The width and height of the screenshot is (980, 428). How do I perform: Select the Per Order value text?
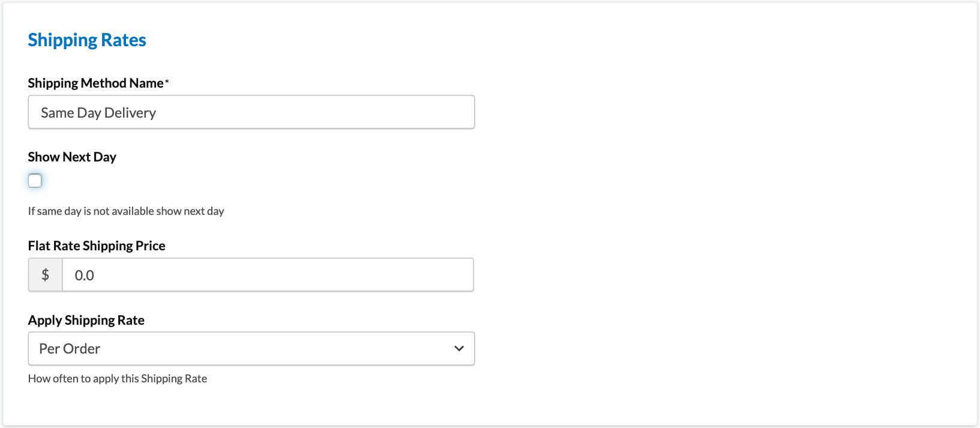[x=70, y=349]
